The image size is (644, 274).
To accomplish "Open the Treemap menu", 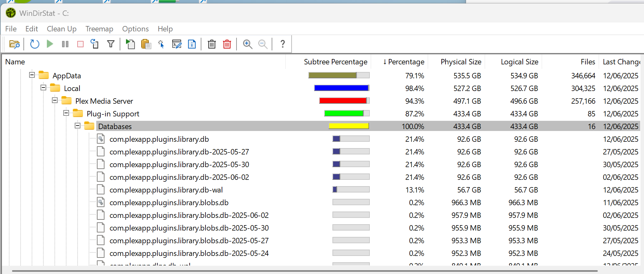I will click(x=99, y=29).
